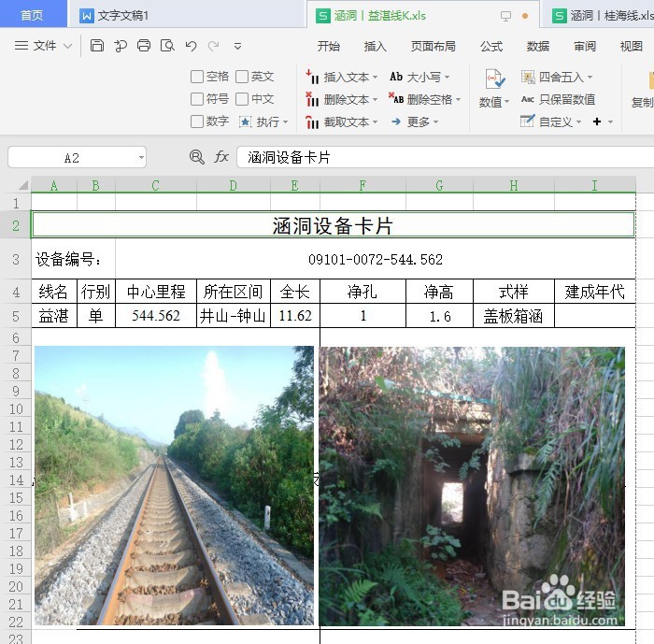Click the 文件 menu button
Viewport: 654px width, 644px height.
coord(44,46)
